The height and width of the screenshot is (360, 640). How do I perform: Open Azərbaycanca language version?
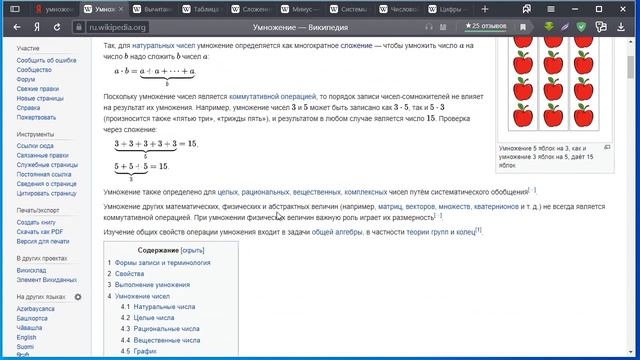point(36,309)
